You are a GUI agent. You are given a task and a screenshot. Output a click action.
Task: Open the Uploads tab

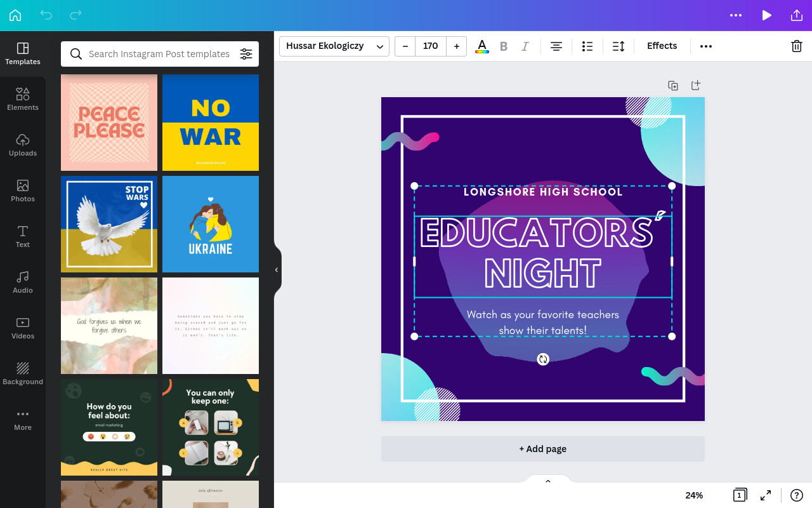(23, 145)
